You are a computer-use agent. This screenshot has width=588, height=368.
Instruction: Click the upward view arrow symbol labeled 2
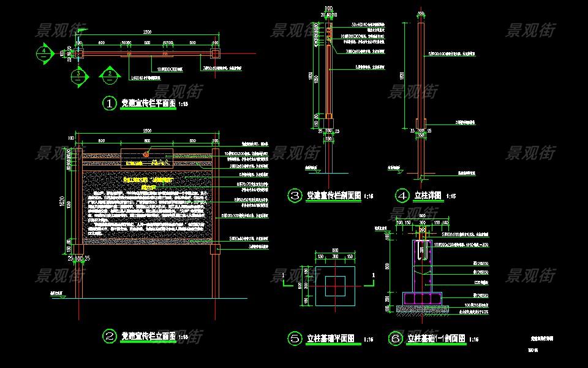110,75
